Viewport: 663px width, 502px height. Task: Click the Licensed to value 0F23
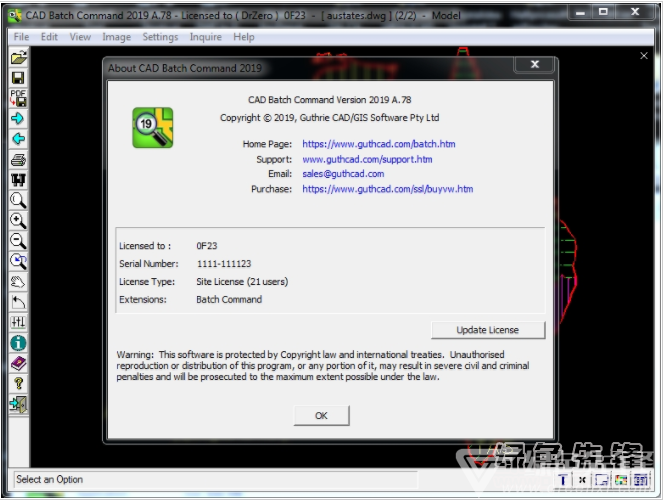pyautogui.click(x=206, y=246)
